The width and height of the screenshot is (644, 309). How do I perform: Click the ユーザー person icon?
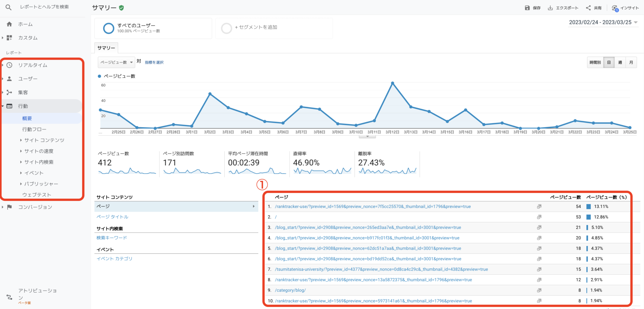(9, 79)
